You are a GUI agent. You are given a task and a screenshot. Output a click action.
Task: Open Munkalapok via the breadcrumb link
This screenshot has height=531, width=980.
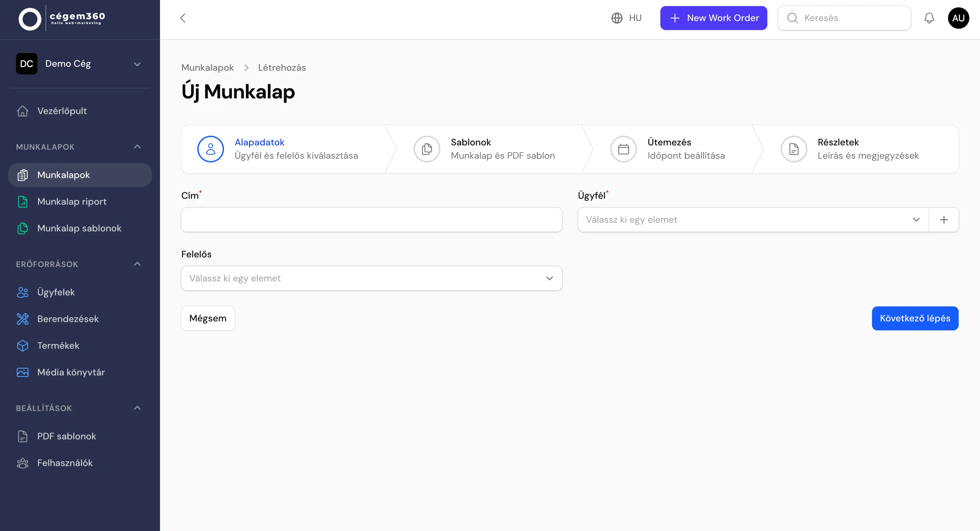[207, 67]
